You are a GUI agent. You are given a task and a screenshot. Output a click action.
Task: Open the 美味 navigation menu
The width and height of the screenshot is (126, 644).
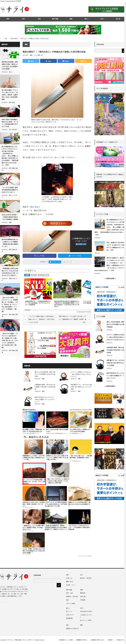pos(8,19)
